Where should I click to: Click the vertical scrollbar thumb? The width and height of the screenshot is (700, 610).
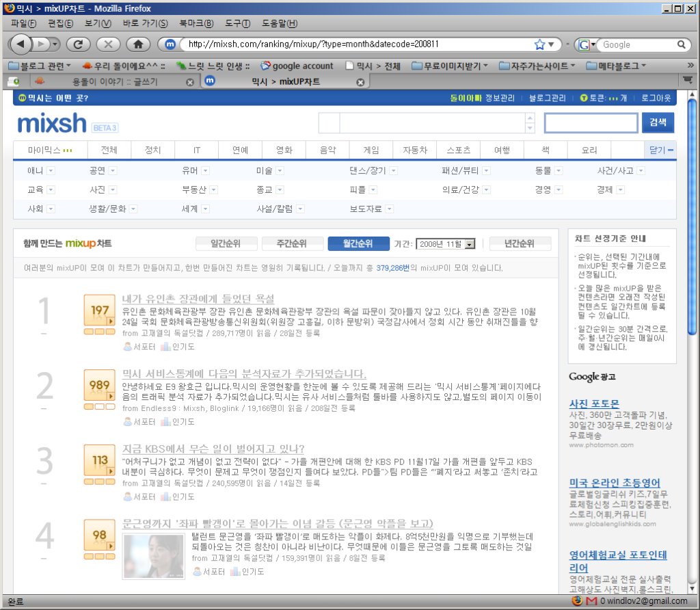tap(692, 217)
